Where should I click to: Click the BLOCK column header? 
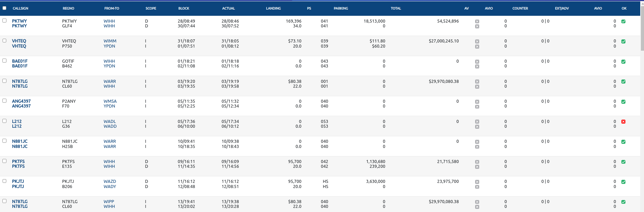(184, 8)
